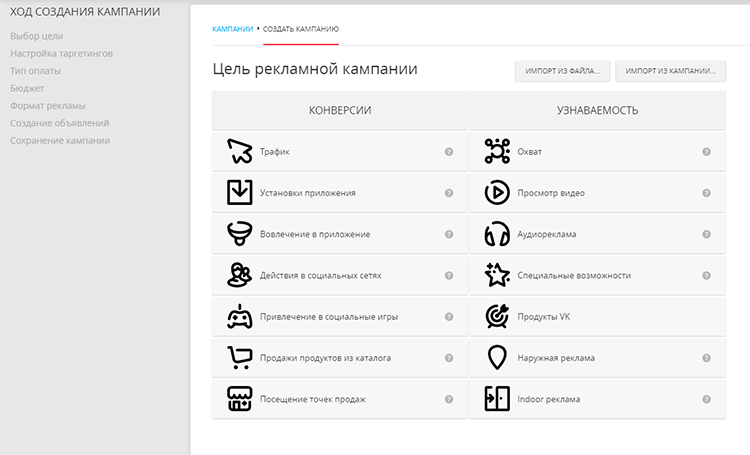Select the Наружная реклама location pin icon
The height and width of the screenshot is (455, 750).
point(496,357)
